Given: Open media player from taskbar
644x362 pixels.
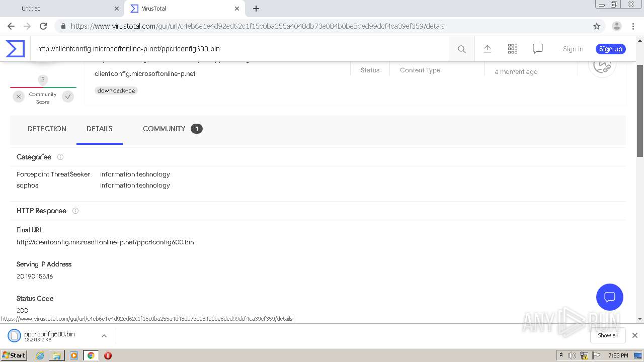Looking at the screenshot, I should [x=74, y=355].
